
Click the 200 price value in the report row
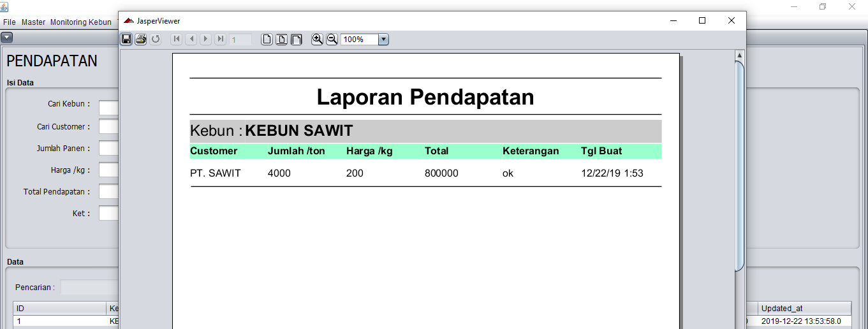pos(355,173)
